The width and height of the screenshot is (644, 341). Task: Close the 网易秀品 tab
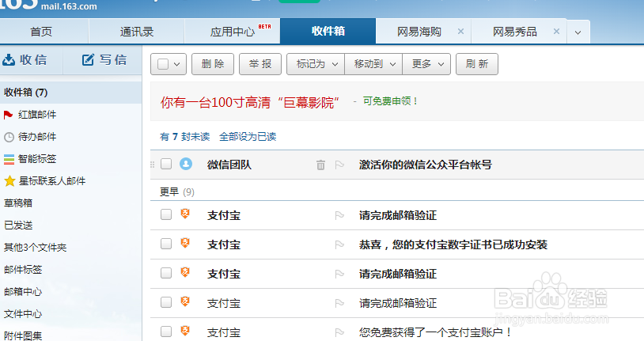coord(556,31)
